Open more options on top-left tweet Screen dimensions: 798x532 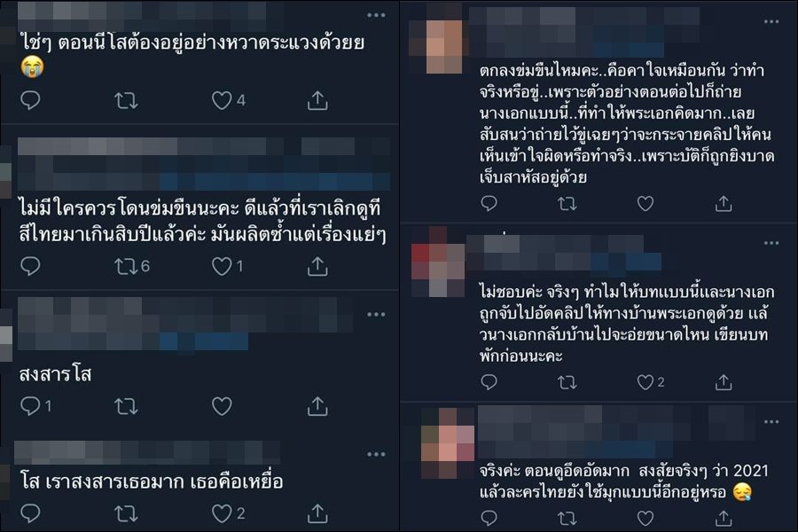point(376,15)
